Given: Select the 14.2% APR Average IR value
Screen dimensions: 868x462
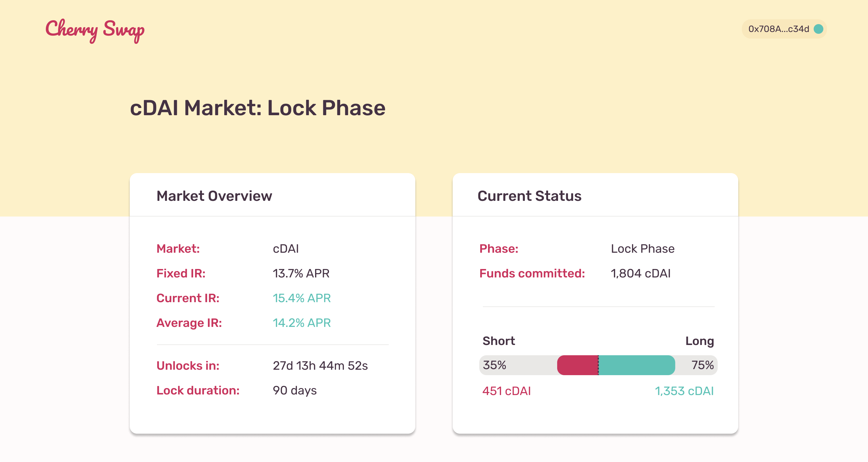Looking at the screenshot, I should point(302,323).
